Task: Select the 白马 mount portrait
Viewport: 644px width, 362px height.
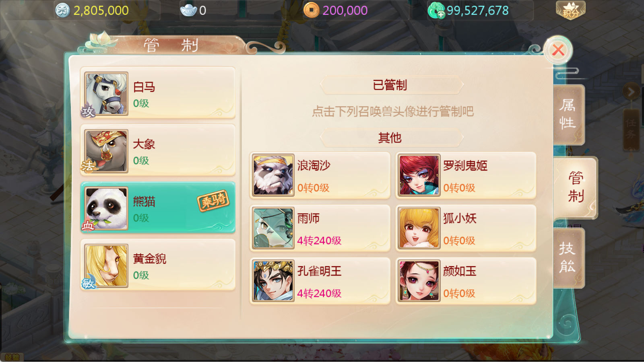Action: (106, 94)
